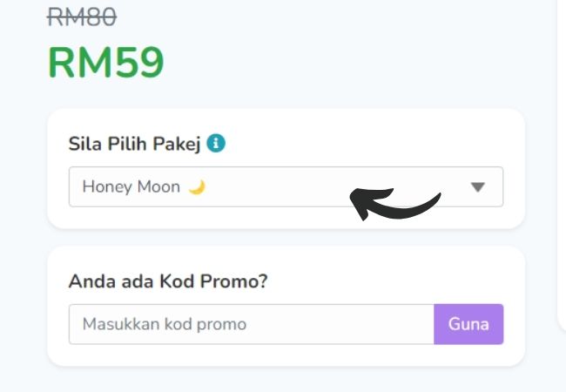Viewport: 566px width, 392px height.
Task: Click the word Pakej in the package heading
Action: click(x=177, y=144)
